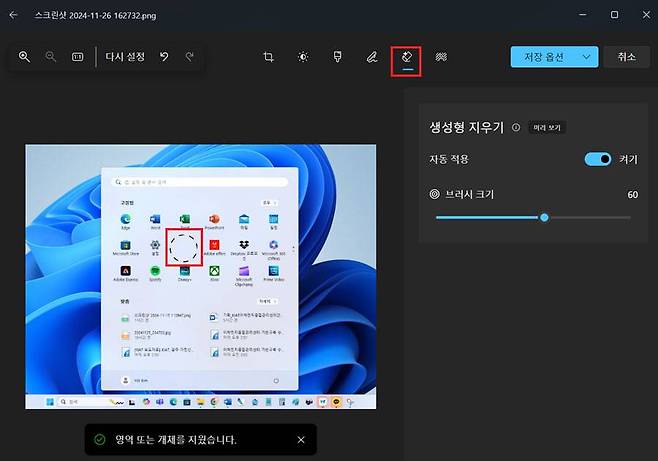Go back using the arrow beside the filename
The width and height of the screenshot is (658, 461).
tap(13, 15)
